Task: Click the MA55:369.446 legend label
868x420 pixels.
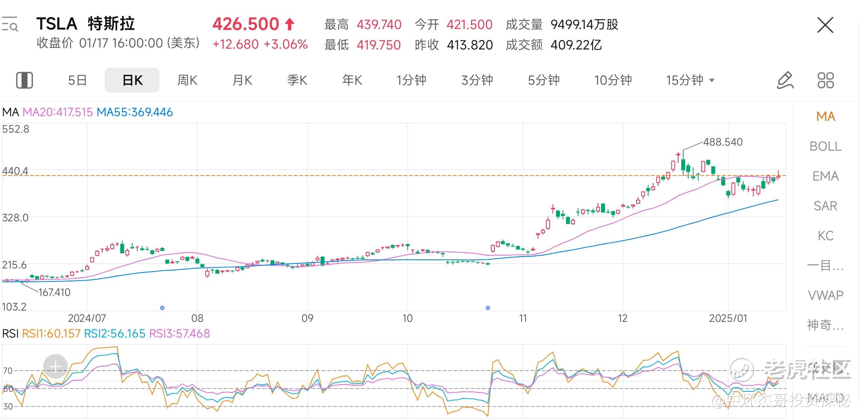Action: (135, 112)
